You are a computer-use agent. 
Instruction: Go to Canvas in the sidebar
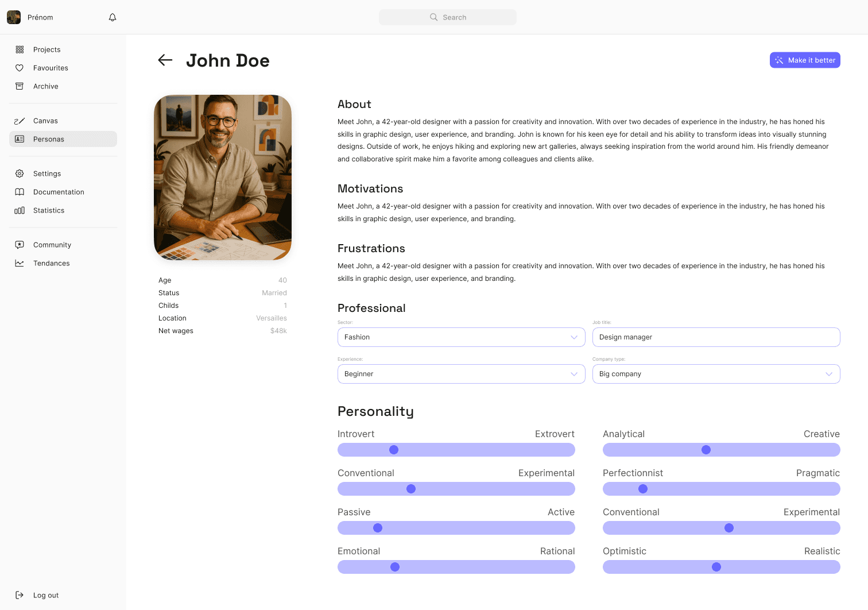(x=63, y=121)
